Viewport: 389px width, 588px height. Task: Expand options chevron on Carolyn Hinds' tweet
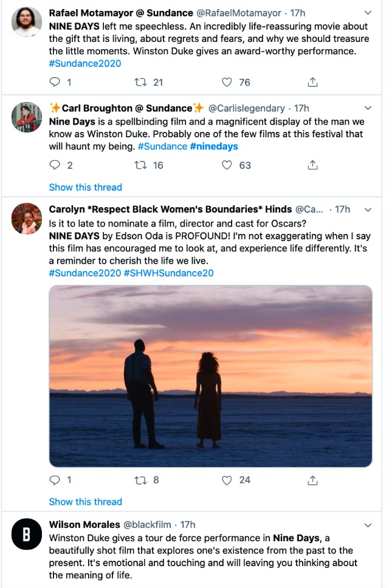(x=368, y=210)
